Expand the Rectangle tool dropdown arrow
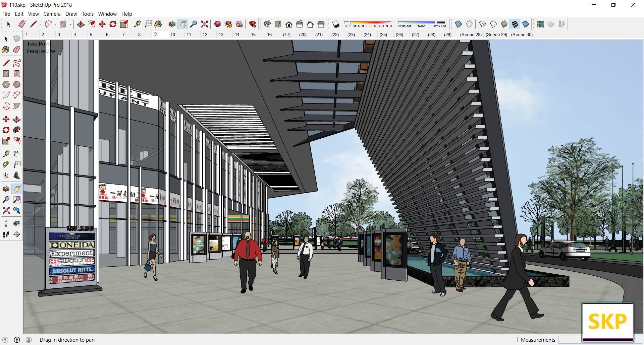This screenshot has width=644, height=345. coord(70,24)
